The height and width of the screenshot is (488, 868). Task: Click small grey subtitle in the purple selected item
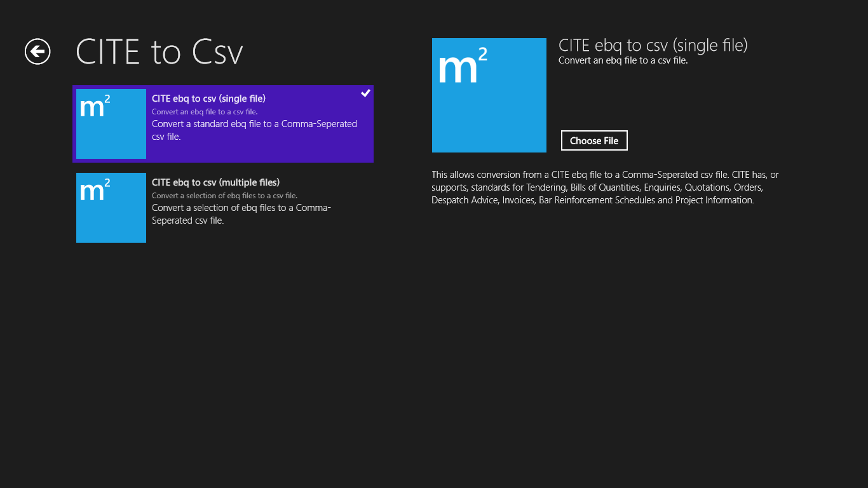pos(205,112)
